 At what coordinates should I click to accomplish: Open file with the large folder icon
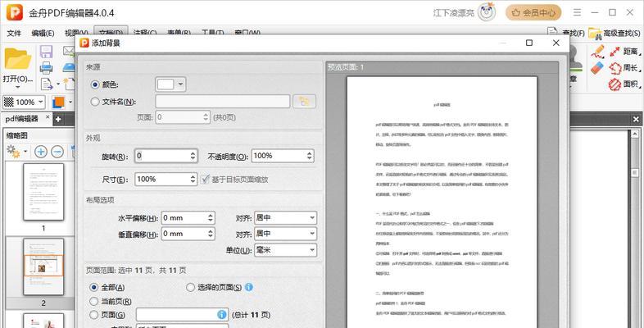point(18,58)
